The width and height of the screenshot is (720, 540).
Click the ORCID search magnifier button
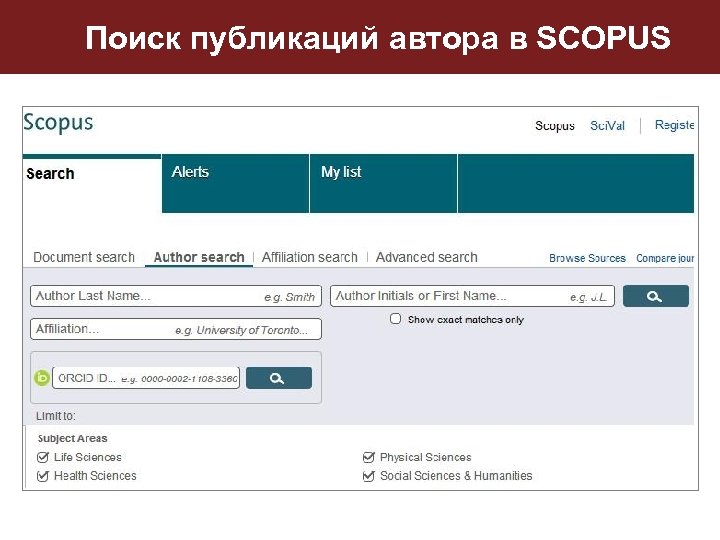(279, 378)
